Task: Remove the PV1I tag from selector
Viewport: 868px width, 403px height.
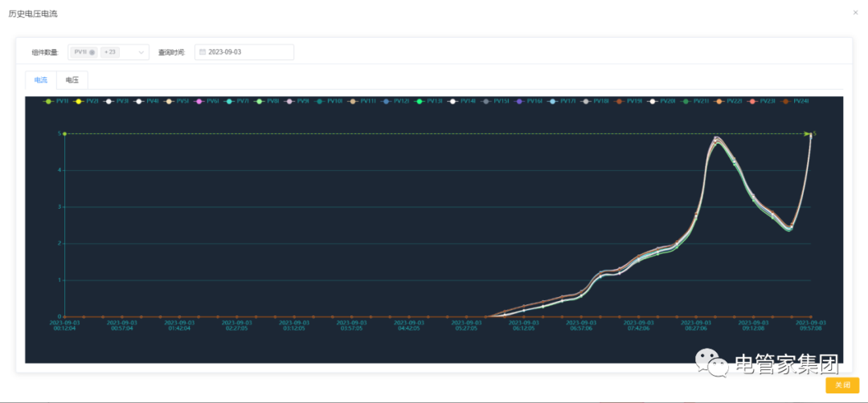Action: [x=92, y=52]
